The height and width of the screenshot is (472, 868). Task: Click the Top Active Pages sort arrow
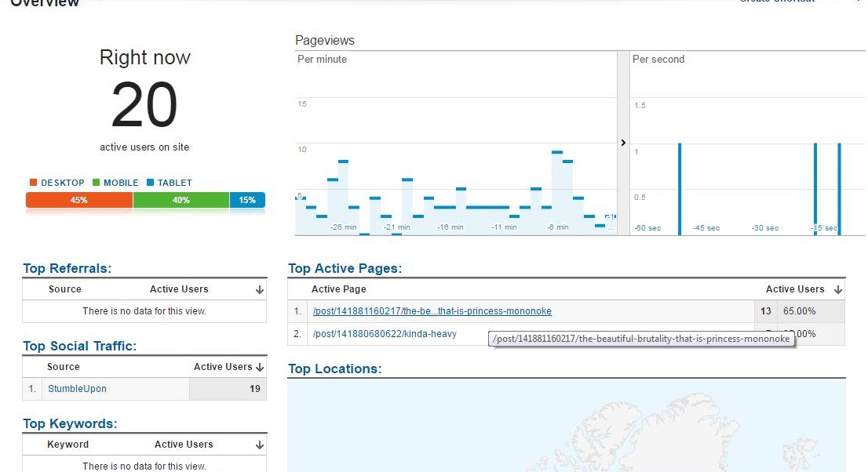point(837,290)
